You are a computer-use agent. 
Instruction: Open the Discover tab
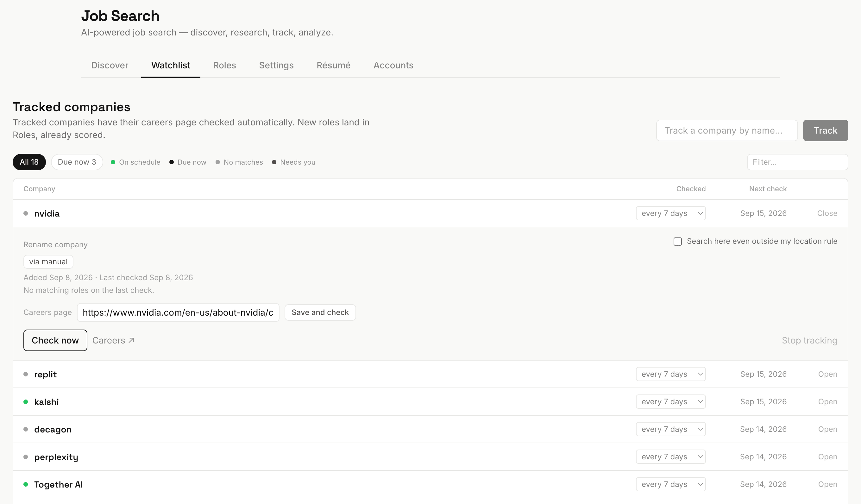(109, 65)
